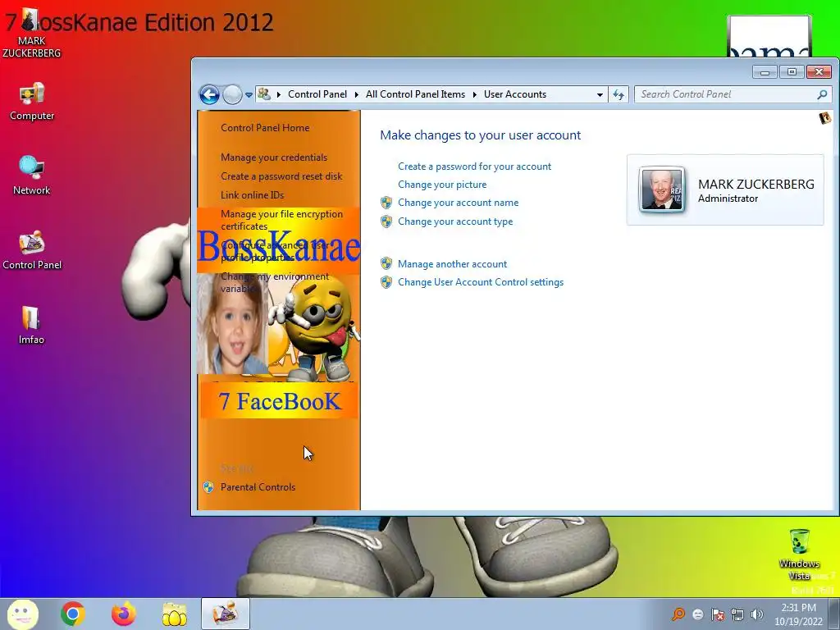Open Control Panel Home
This screenshot has width=840, height=630.
coord(265,127)
